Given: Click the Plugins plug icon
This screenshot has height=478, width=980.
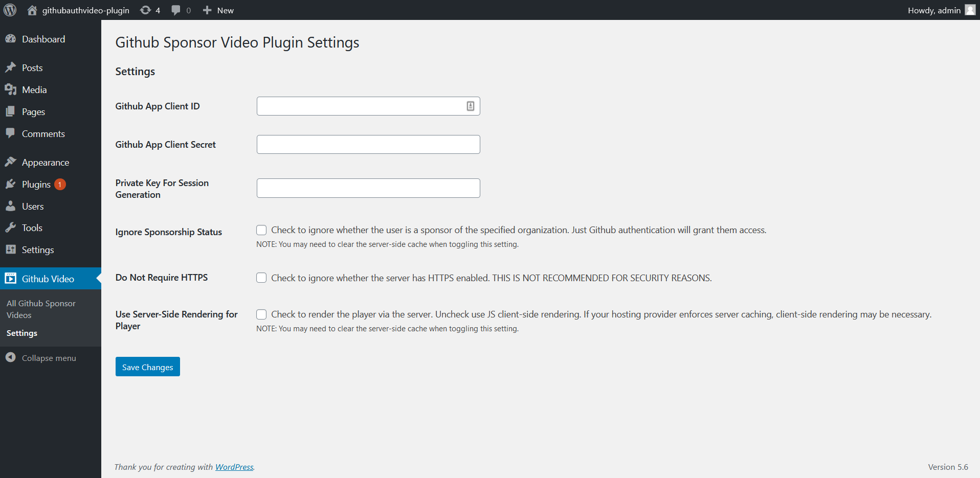Looking at the screenshot, I should [10, 185].
